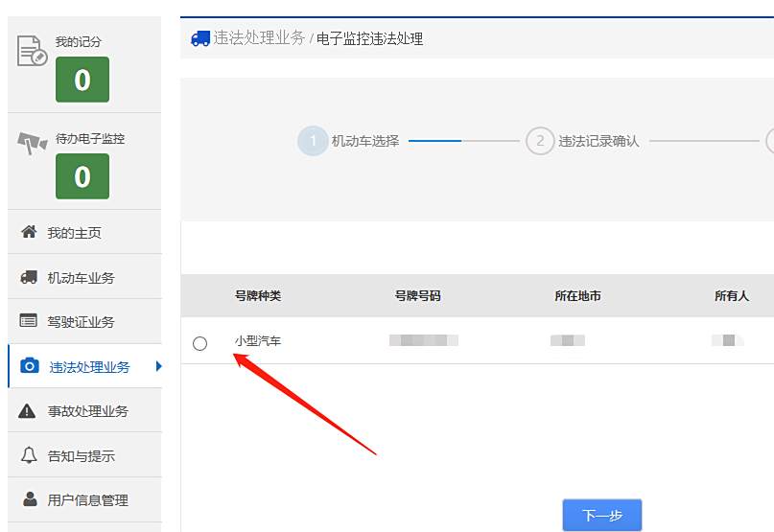Viewport: 774px width, 532px height.
Task: Select the 小型汽车 vehicle radio button
Action: click(x=199, y=343)
